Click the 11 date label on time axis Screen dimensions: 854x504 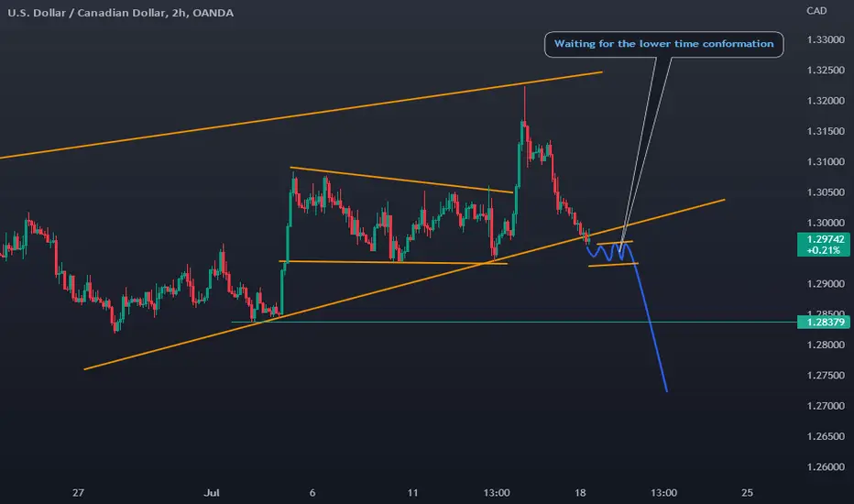tap(412, 493)
